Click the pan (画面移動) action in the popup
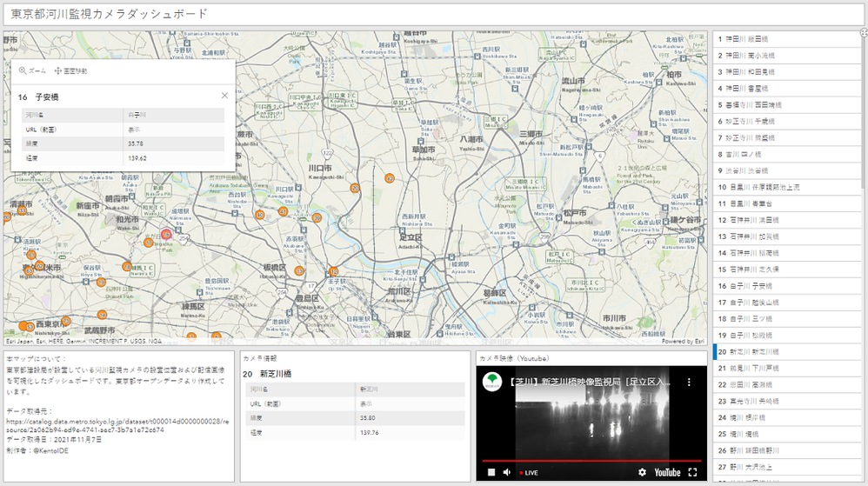Screen dimensions: 868x486 tap(70, 70)
